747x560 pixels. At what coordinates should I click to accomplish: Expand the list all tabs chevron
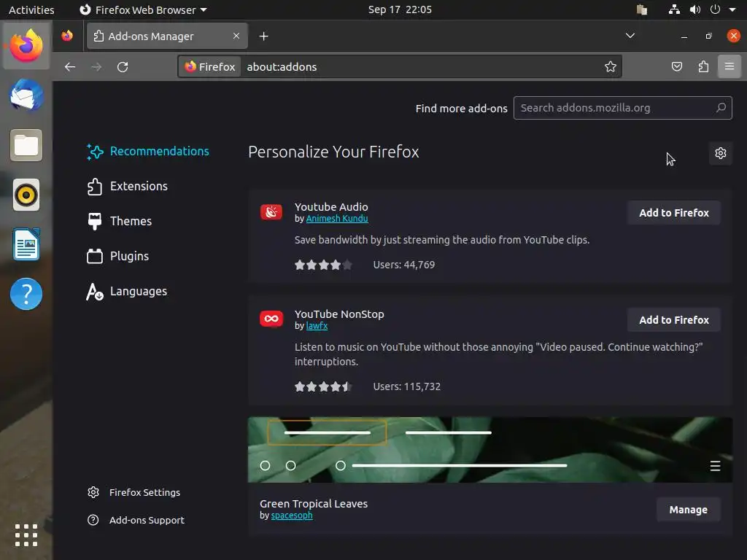pos(630,36)
